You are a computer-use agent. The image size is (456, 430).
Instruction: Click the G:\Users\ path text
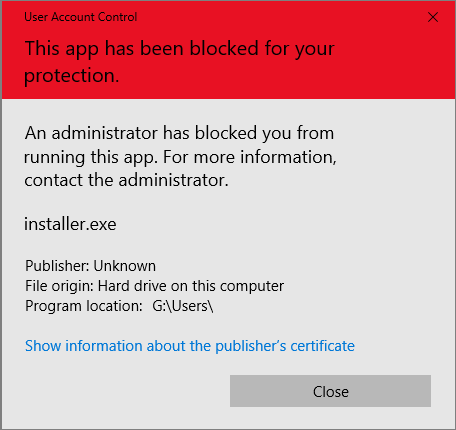pyautogui.click(x=183, y=306)
